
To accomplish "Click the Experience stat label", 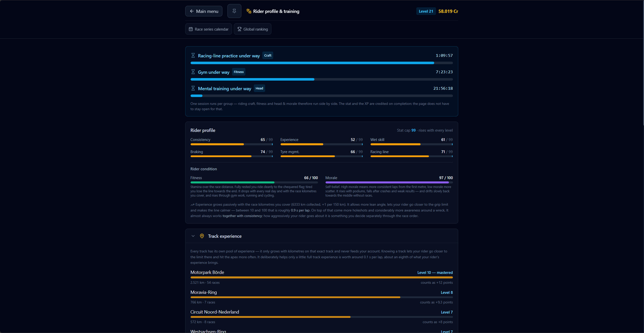I will [289, 140].
